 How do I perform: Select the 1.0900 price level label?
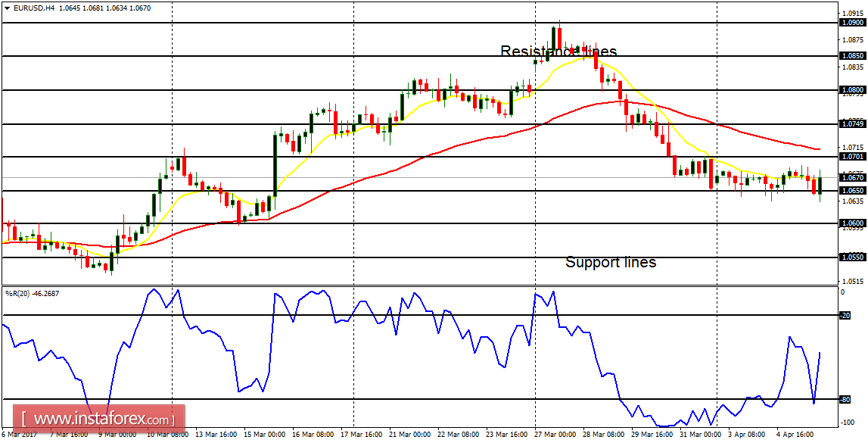pos(849,23)
